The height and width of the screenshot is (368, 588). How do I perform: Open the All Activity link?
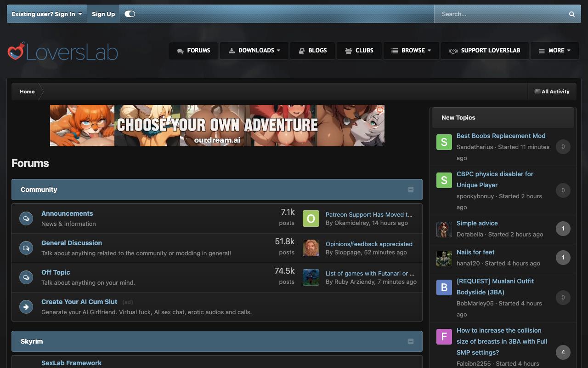552,92
